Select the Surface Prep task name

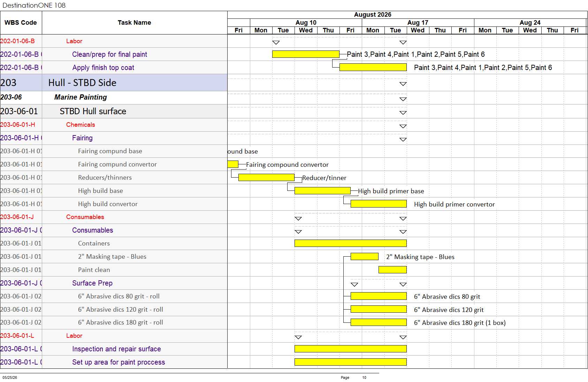click(x=92, y=283)
